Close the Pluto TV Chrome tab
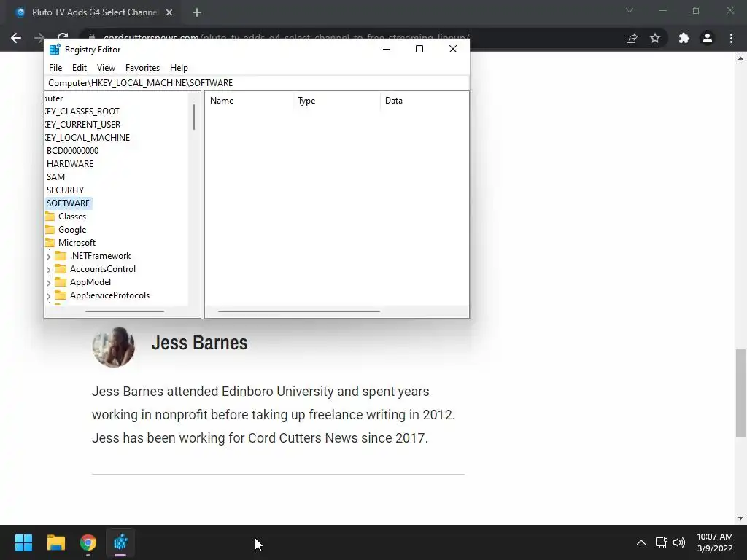The image size is (747, 560). point(169,12)
